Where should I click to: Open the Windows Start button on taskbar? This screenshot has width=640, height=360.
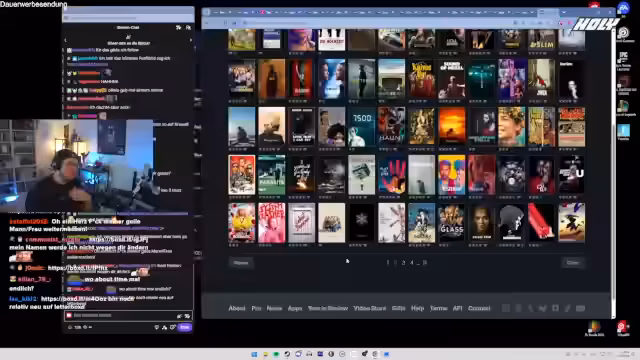(254, 354)
